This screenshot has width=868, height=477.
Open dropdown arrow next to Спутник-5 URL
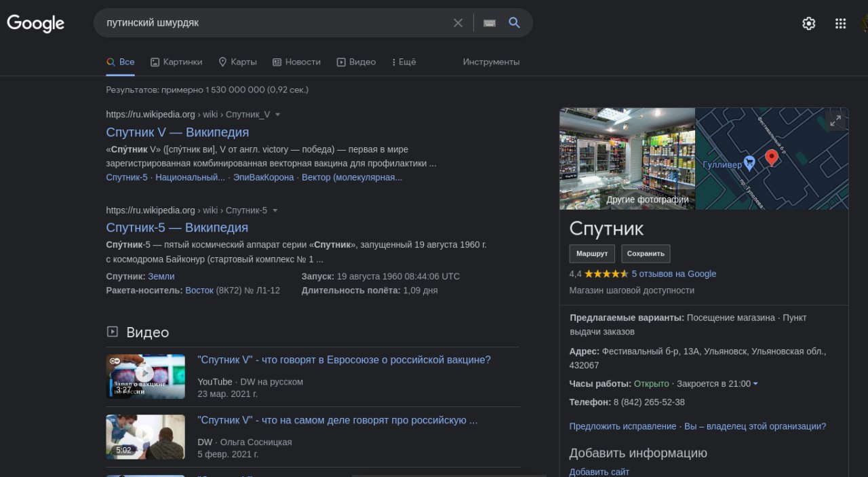click(x=275, y=210)
